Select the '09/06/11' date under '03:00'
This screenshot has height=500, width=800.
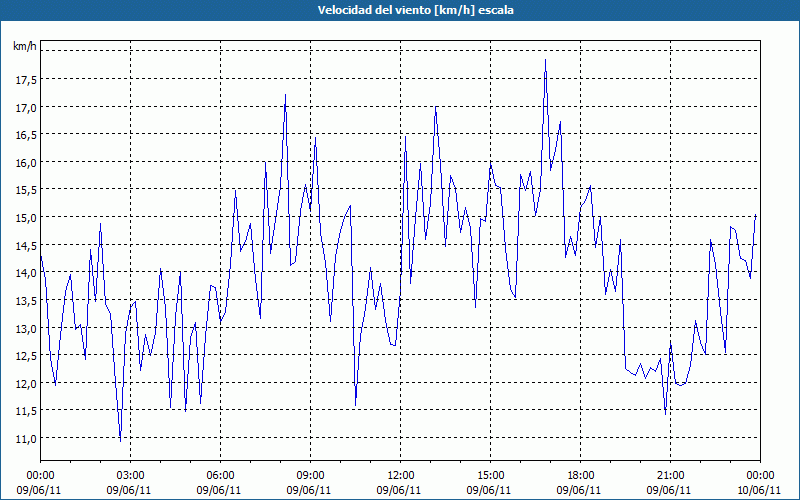tap(129, 490)
